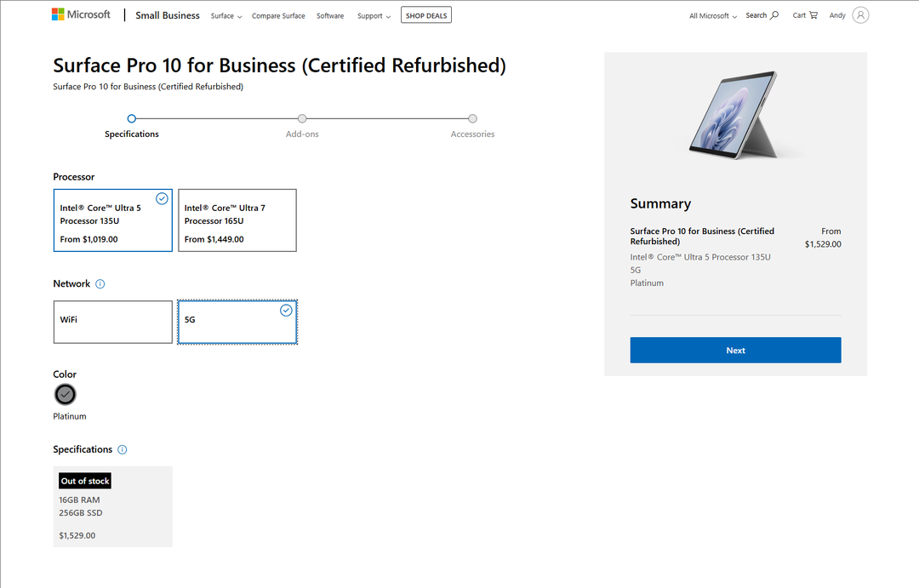Expand the Surface navigation dropdown
This screenshot has height=588, width=919.
pyautogui.click(x=225, y=15)
